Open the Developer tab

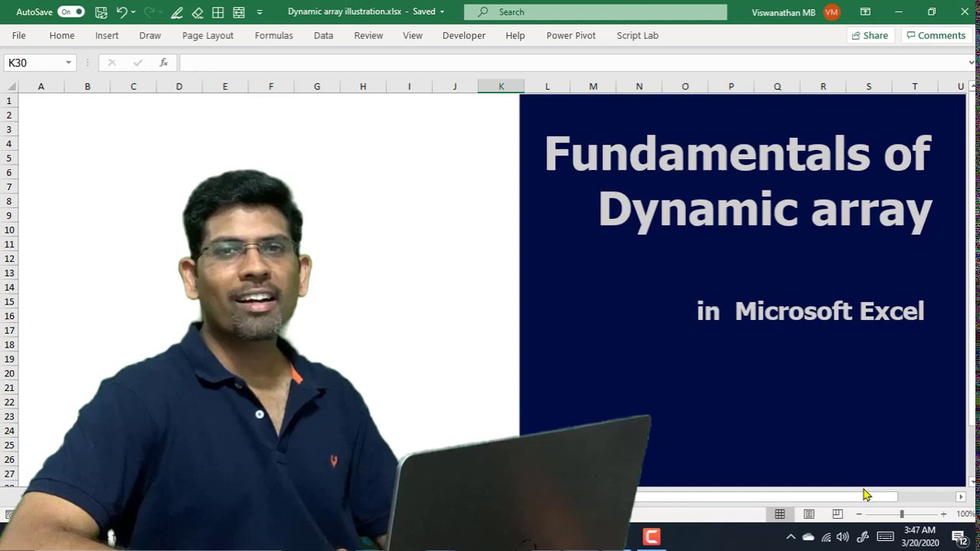pos(464,35)
